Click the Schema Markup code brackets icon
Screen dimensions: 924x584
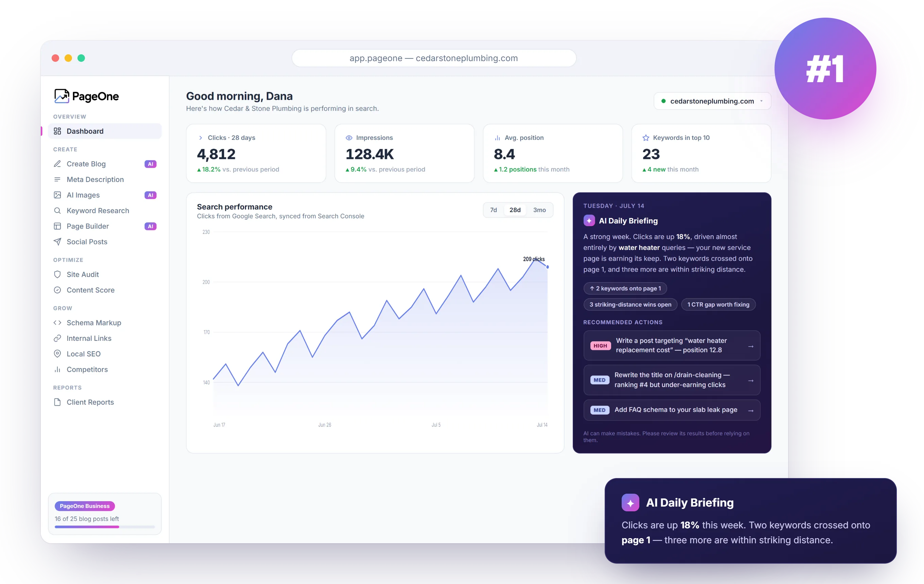click(x=57, y=323)
